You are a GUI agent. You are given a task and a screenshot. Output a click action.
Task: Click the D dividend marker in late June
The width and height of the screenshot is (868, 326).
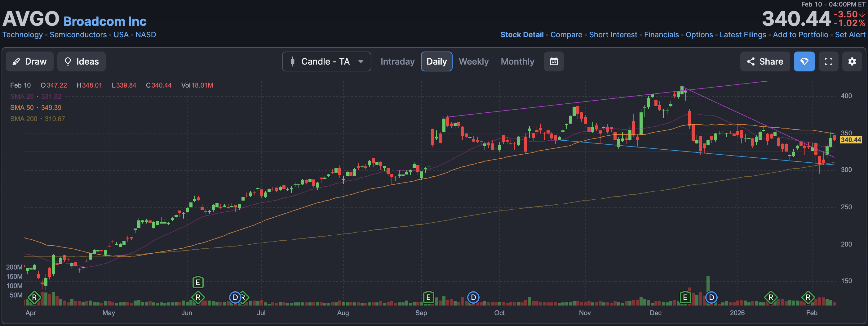235,297
